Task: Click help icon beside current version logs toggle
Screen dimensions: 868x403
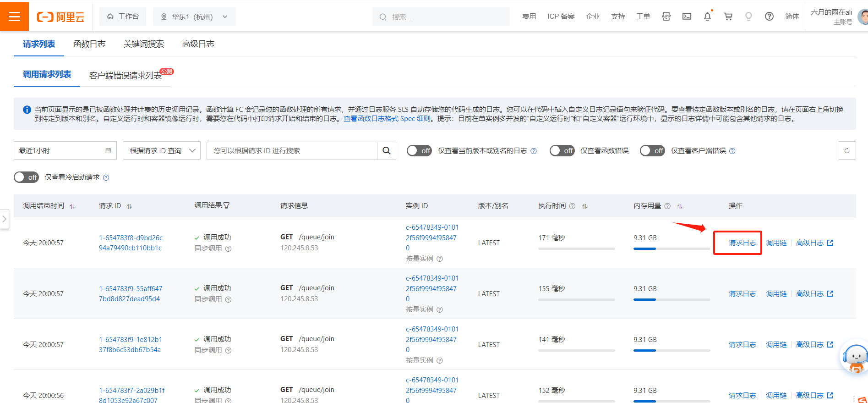Action: click(x=534, y=151)
